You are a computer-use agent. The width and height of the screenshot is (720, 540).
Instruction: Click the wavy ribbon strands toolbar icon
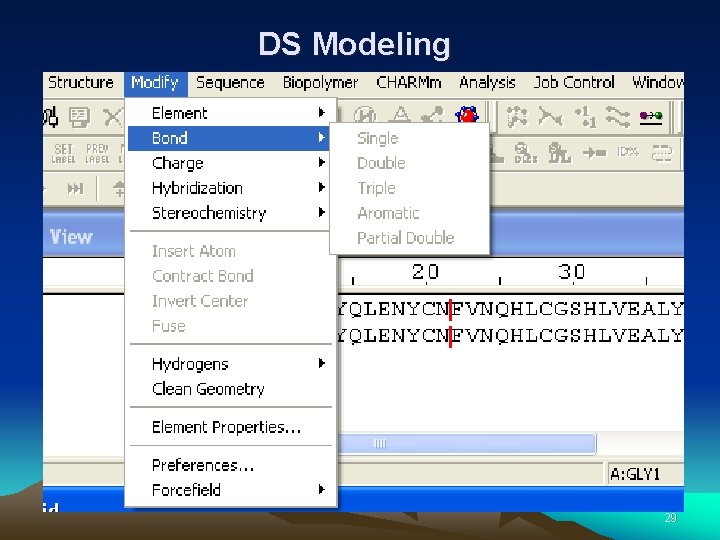(618, 117)
